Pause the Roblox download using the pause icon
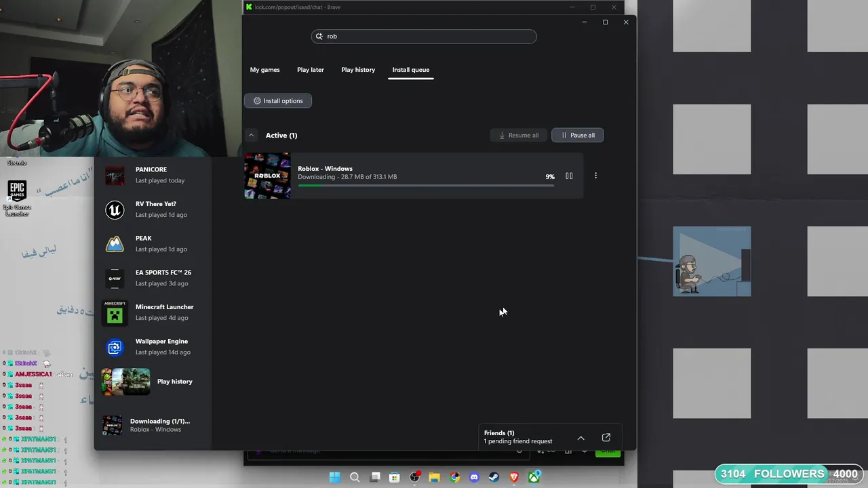 pos(569,176)
